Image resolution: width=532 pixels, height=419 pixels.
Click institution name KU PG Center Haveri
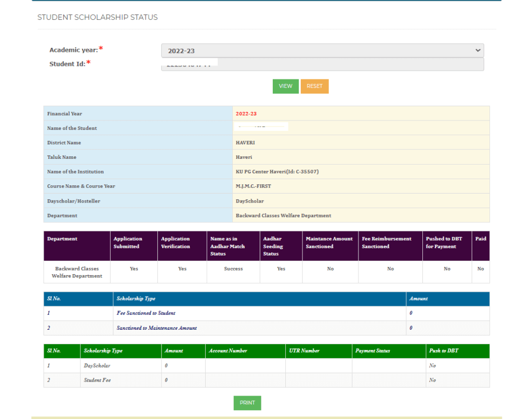(277, 172)
